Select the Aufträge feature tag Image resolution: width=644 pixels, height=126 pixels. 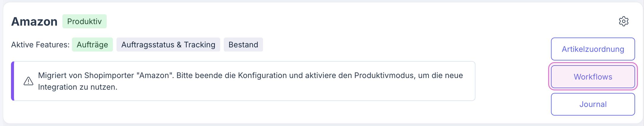tap(92, 45)
